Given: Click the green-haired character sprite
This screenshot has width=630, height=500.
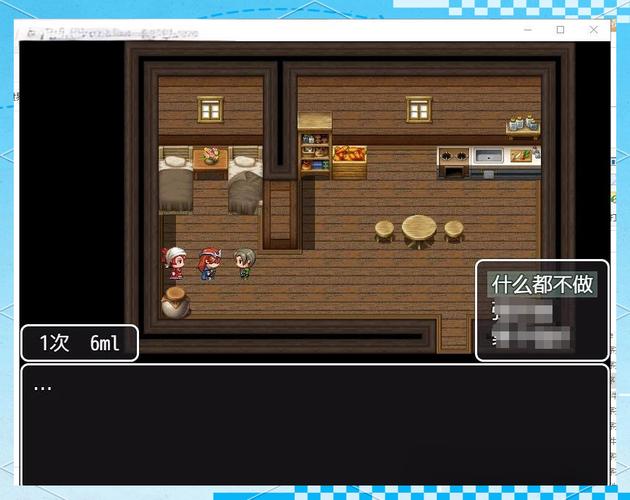Looking at the screenshot, I should (x=243, y=263).
